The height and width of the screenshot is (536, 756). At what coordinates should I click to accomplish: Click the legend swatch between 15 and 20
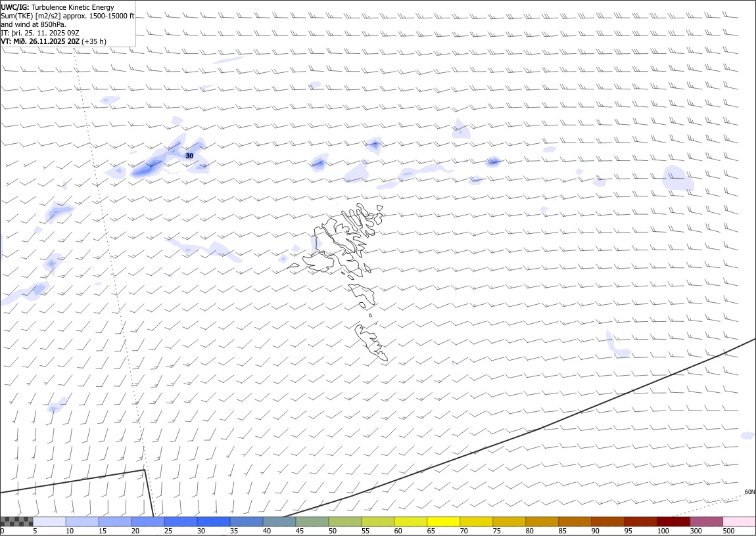click(x=115, y=522)
